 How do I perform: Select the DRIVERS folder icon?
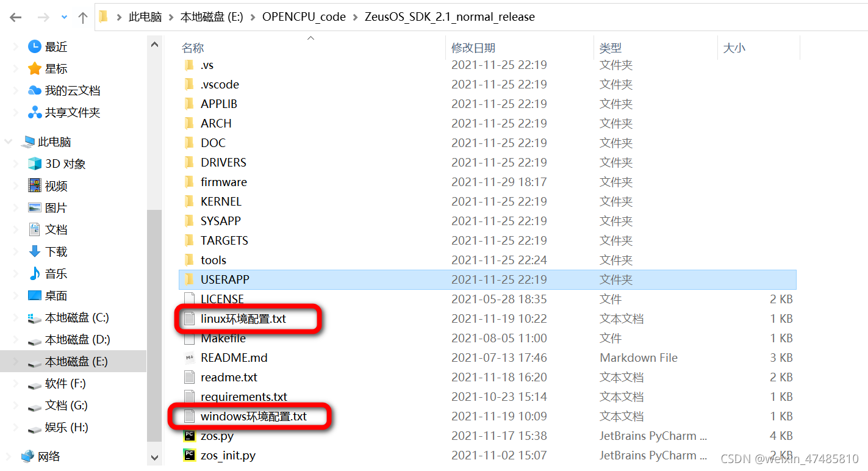[189, 162]
